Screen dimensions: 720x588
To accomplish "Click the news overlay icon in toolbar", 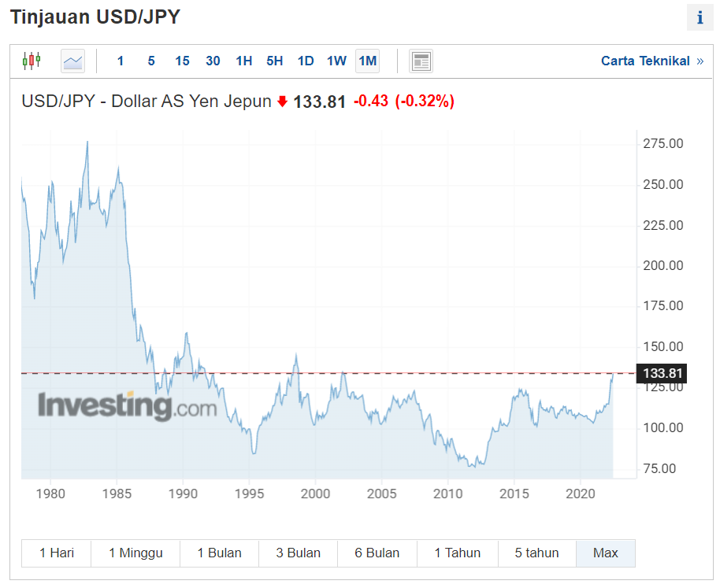I will (x=421, y=61).
